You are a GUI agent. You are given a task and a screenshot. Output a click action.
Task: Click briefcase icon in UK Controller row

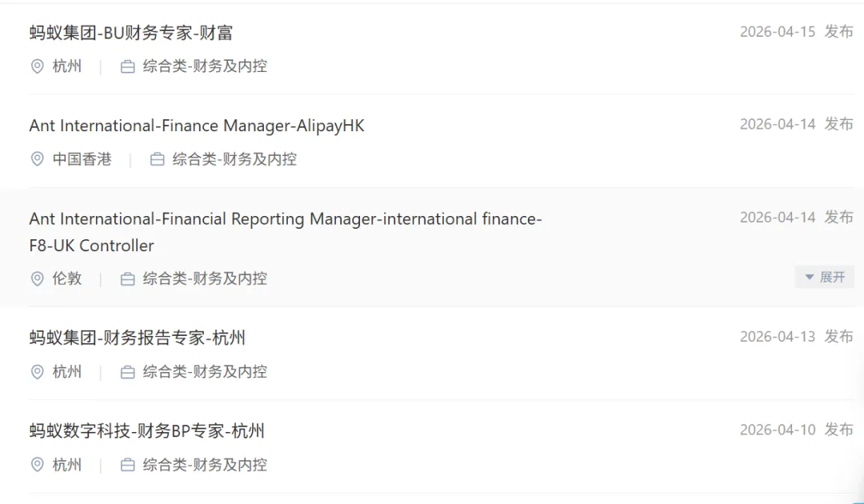(x=127, y=278)
